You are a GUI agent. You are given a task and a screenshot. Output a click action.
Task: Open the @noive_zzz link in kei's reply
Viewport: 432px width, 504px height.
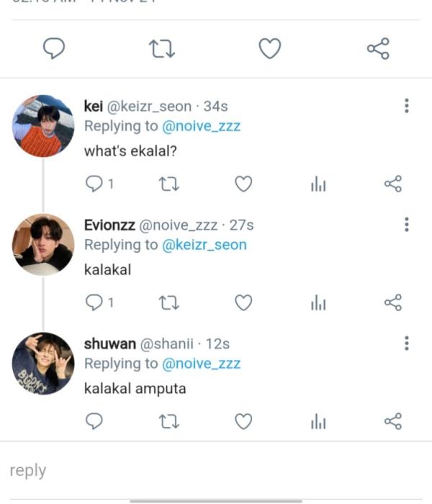[x=201, y=126]
